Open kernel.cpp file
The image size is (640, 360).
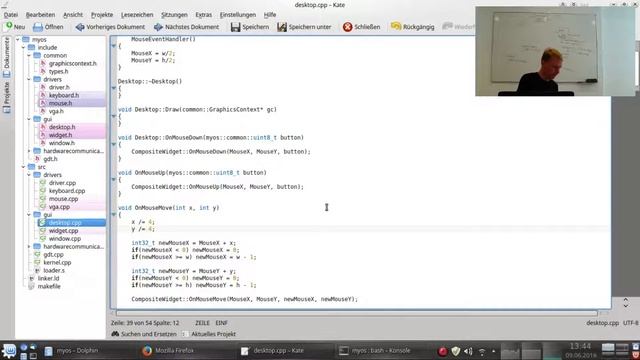coord(57,262)
